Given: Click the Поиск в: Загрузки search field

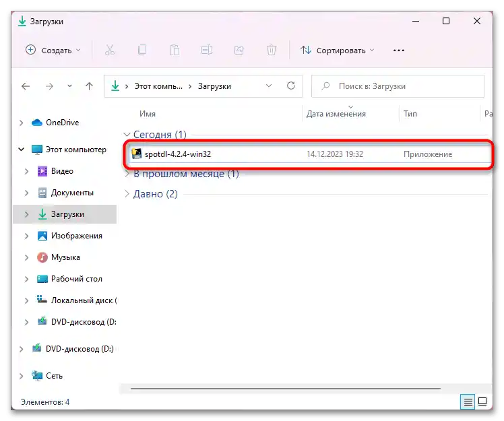Looking at the screenshot, I should click(x=398, y=86).
